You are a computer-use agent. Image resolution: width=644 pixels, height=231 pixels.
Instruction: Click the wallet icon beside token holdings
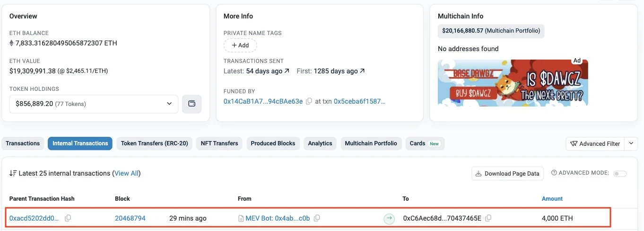pos(191,104)
